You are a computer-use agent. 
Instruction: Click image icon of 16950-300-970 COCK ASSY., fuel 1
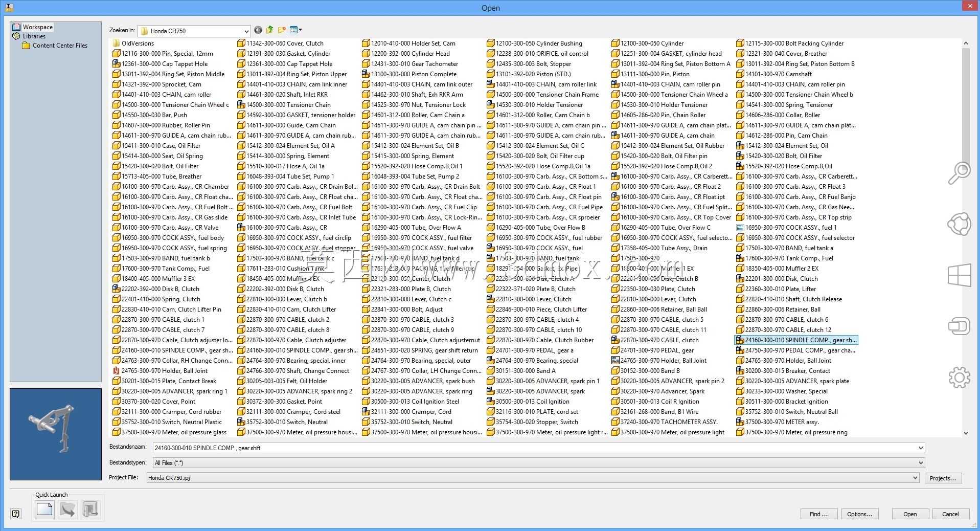740,228
